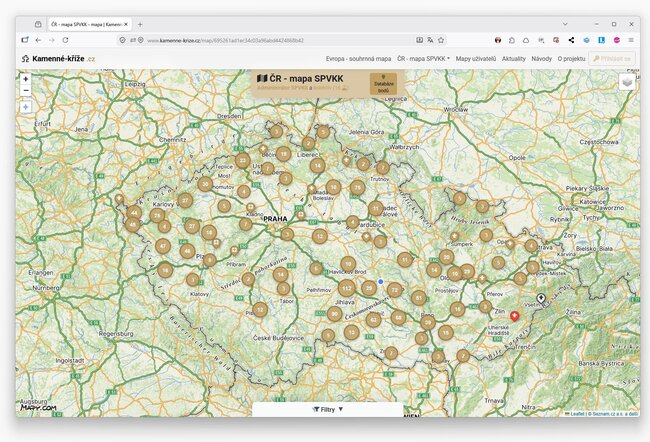Click the 45 cluster marker at western border
Image resolution: width=650 pixels, height=442 pixels.
pos(132,224)
